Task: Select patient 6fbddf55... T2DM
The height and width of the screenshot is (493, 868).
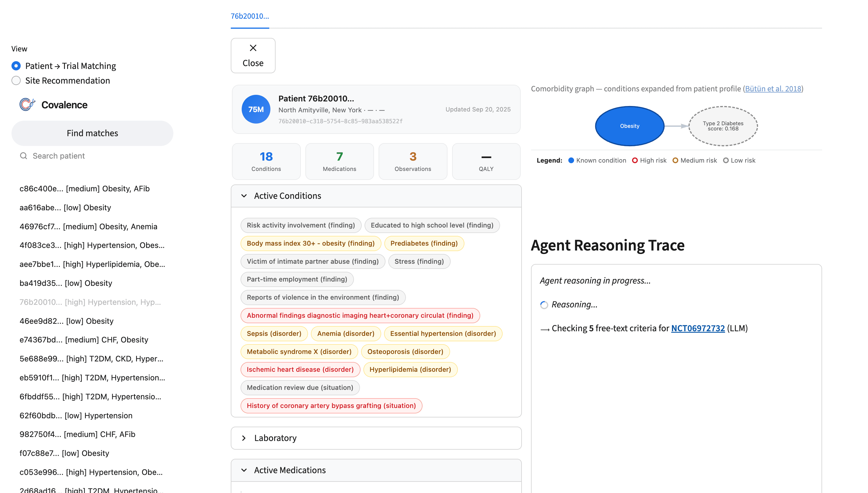Action: pos(90,396)
